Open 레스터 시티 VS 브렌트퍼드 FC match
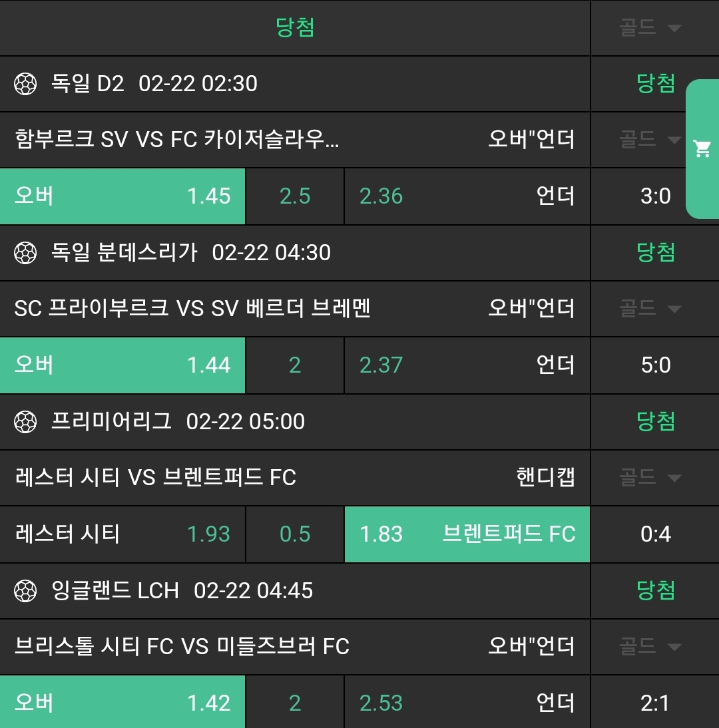Screen dimensions: 719x728 155,478
